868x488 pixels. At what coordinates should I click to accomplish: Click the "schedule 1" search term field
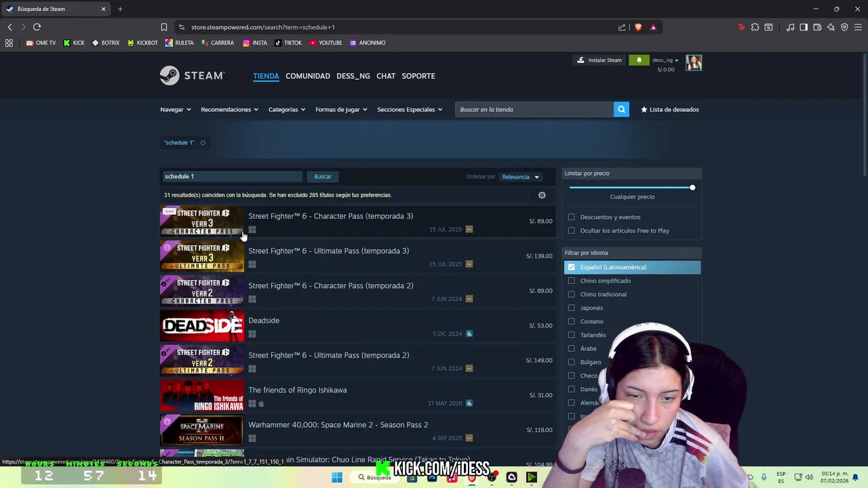click(231, 177)
